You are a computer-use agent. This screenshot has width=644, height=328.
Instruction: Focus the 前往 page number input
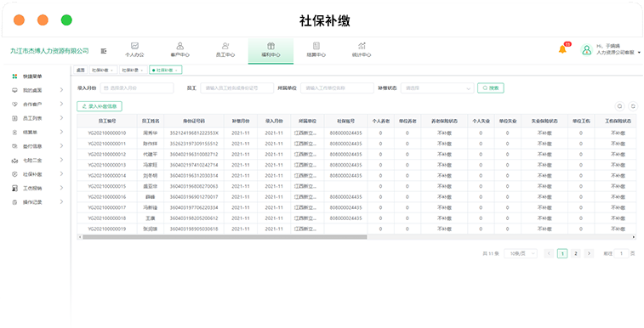(x=621, y=254)
